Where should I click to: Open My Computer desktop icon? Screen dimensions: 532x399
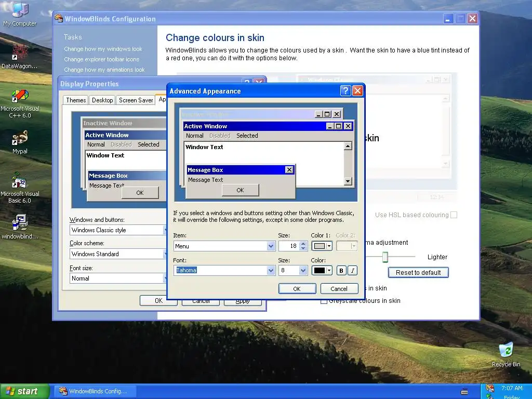pos(20,13)
